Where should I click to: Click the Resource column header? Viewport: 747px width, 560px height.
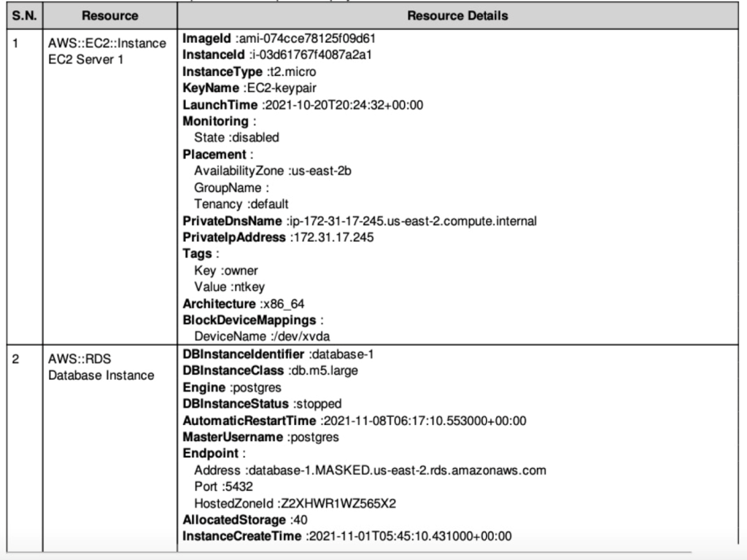[x=109, y=15]
